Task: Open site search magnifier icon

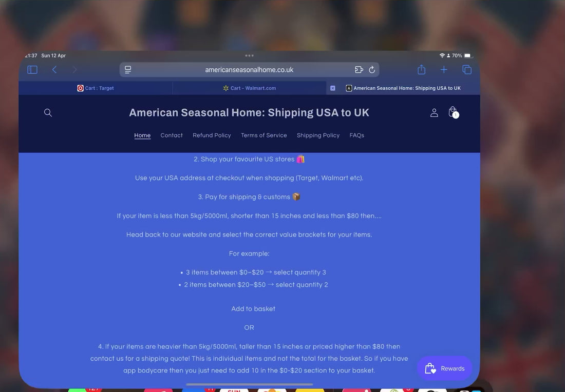Action: coord(48,113)
